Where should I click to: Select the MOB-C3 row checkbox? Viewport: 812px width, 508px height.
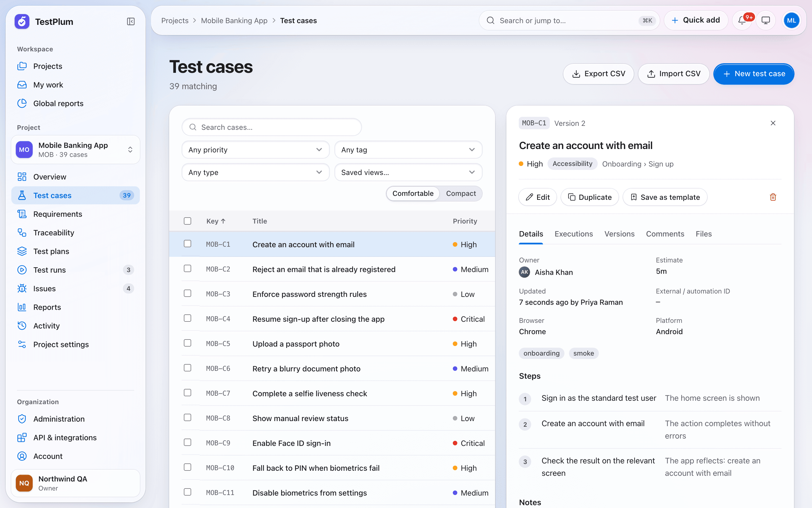(187, 293)
